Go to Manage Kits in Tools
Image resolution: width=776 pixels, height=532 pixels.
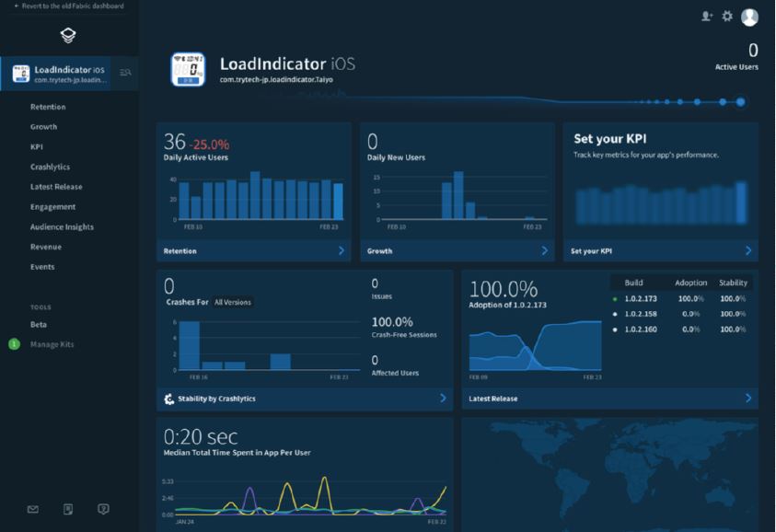(52, 344)
